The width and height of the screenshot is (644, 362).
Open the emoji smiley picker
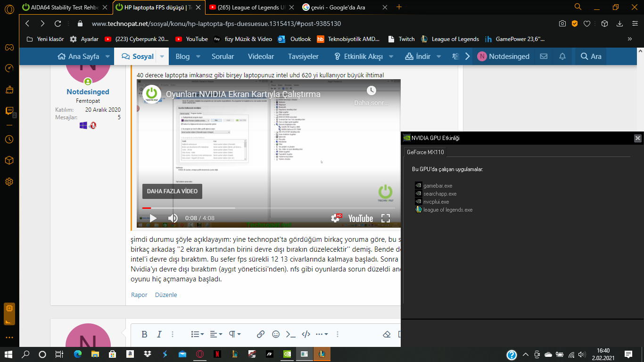point(276,334)
